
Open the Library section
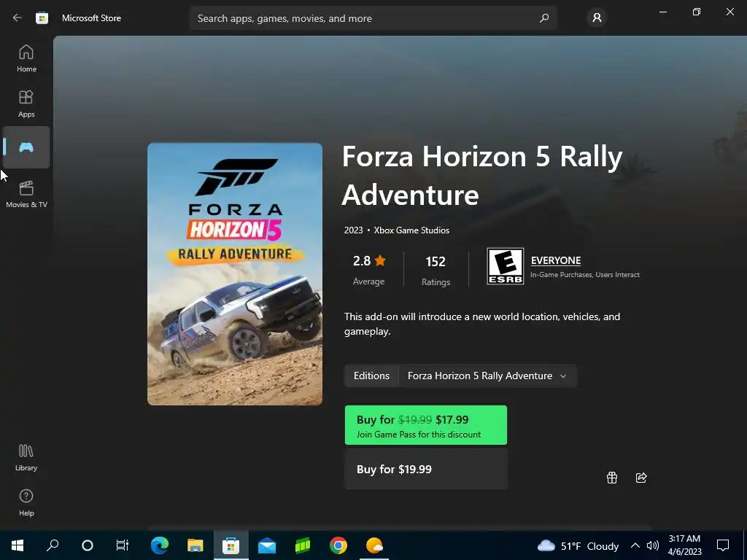[26, 458]
